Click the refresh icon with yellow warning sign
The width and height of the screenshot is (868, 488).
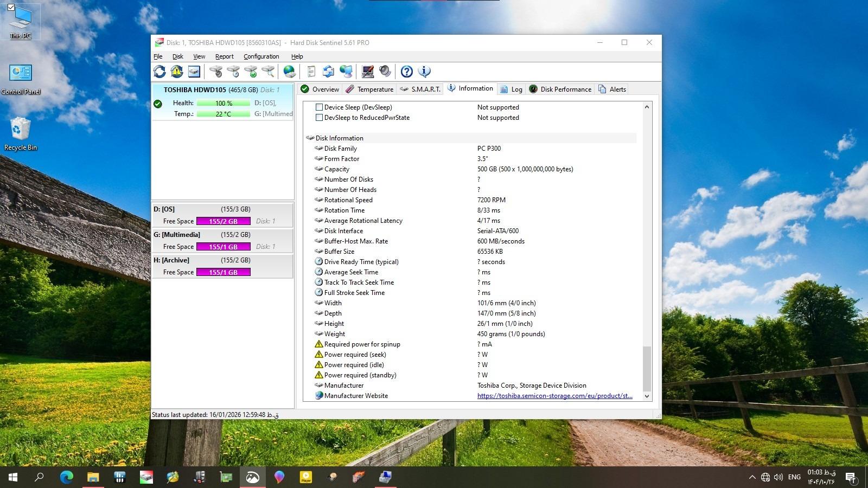coord(177,72)
